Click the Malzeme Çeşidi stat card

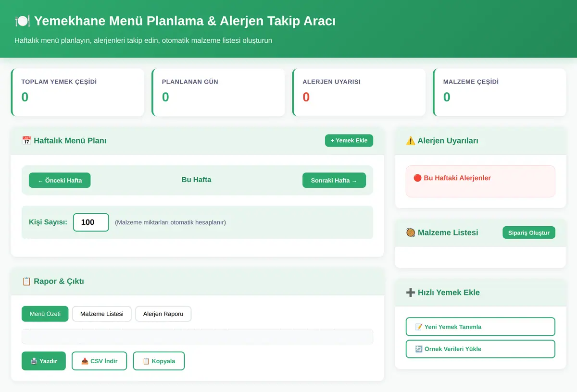500,92
